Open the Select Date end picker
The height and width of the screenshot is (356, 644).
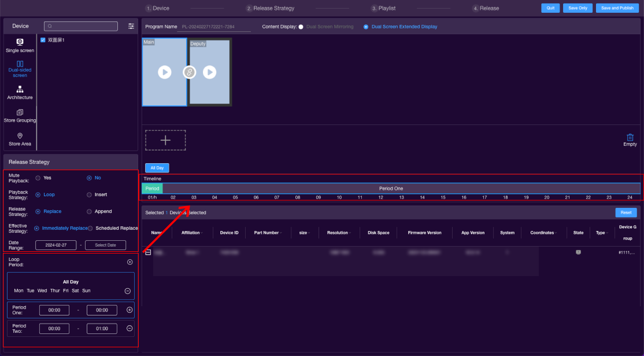(x=106, y=245)
